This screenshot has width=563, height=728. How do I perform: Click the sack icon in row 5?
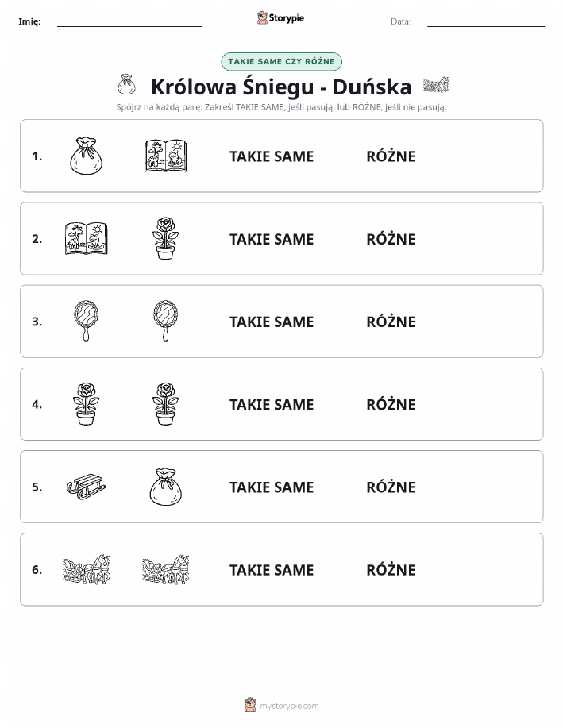pyautogui.click(x=166, y=487)
